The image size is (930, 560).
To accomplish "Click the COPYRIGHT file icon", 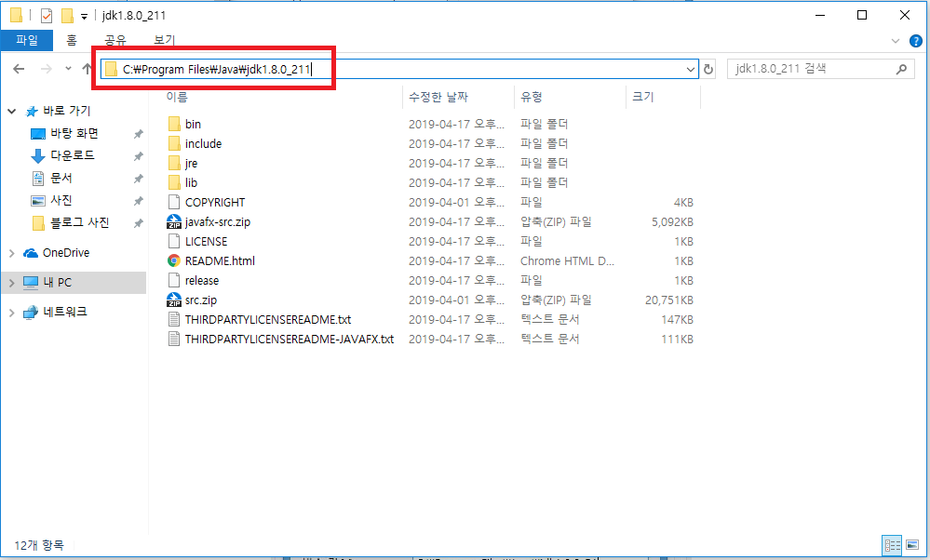I will [x=174, y=202].
